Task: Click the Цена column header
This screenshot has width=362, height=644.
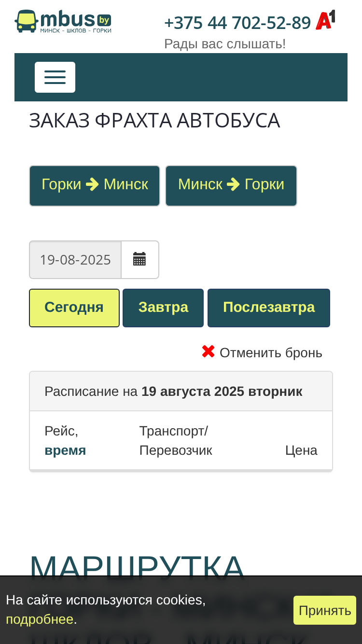Action: [x=301, y=450]
